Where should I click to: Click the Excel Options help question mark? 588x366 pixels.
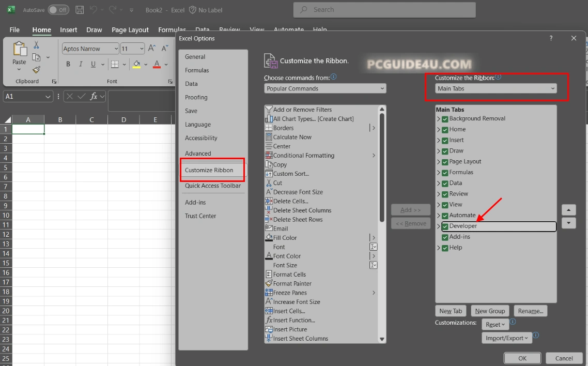pyautogui.click(x=551, y=38)
